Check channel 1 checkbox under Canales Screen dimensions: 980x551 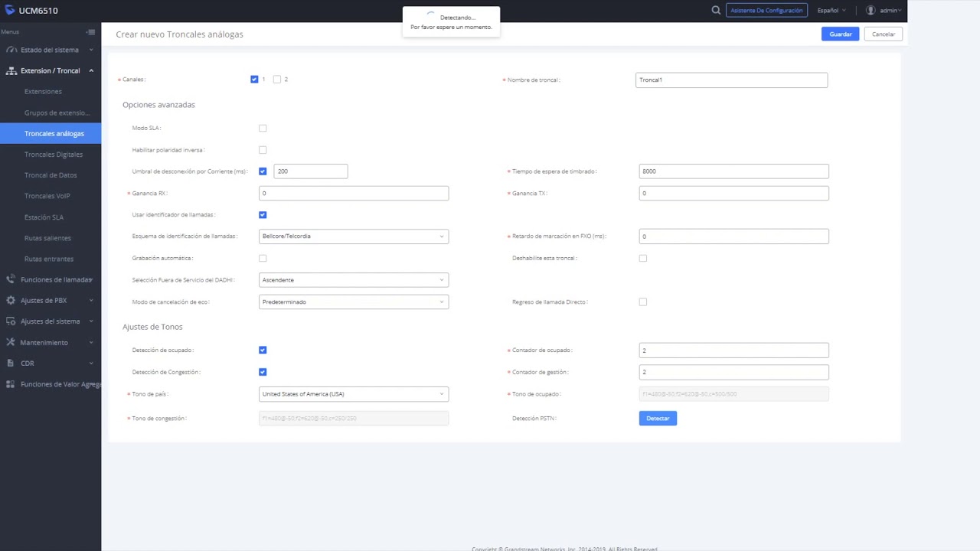254,80
